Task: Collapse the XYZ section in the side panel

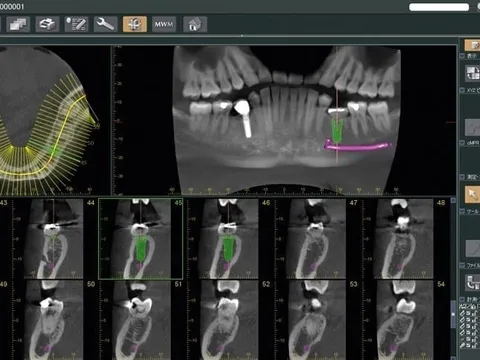Action: pyautogui.click(x=462, y=90)
